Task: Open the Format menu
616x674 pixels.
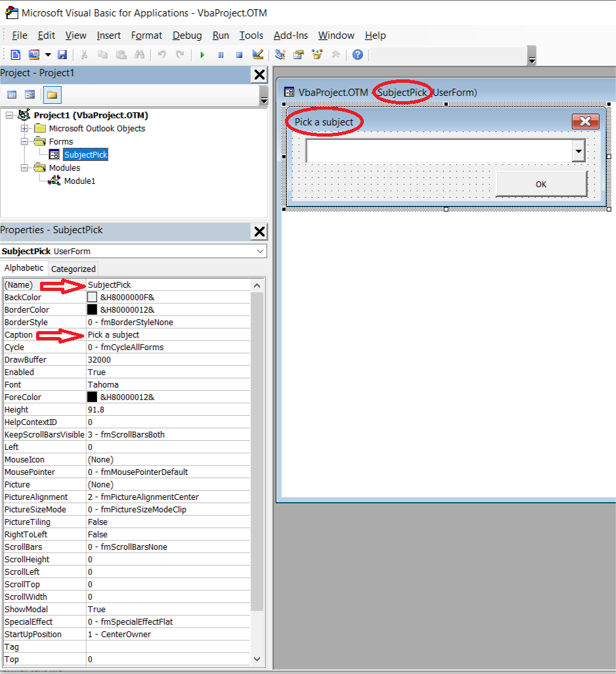Action: point(146,35)
